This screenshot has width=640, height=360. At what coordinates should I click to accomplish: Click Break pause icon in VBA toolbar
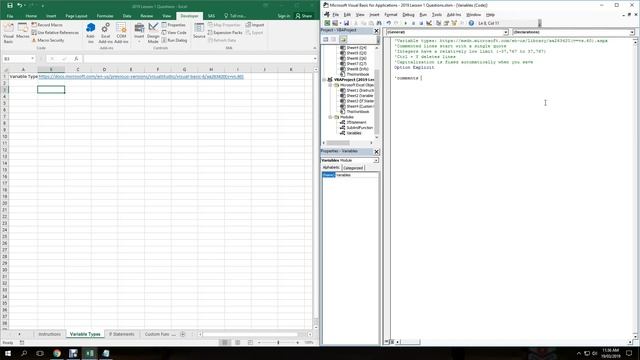(413, 23)
